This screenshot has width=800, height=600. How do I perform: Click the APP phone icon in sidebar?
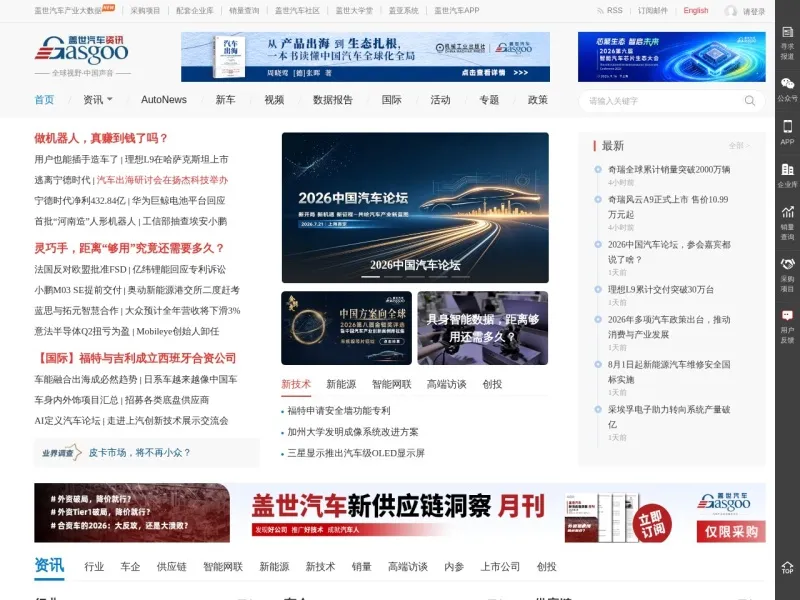click(x=787, y=126)
